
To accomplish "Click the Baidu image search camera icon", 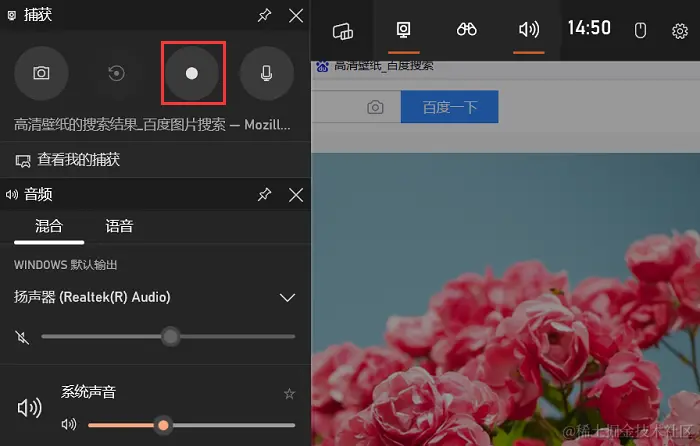I will pyautogui.click(x=375, y=107).
